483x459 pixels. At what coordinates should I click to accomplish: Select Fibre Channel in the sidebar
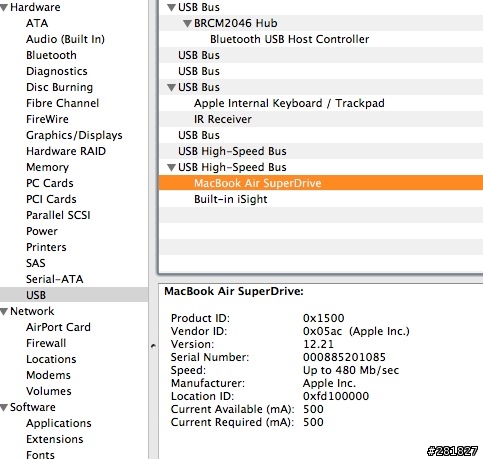click(63, 103)
